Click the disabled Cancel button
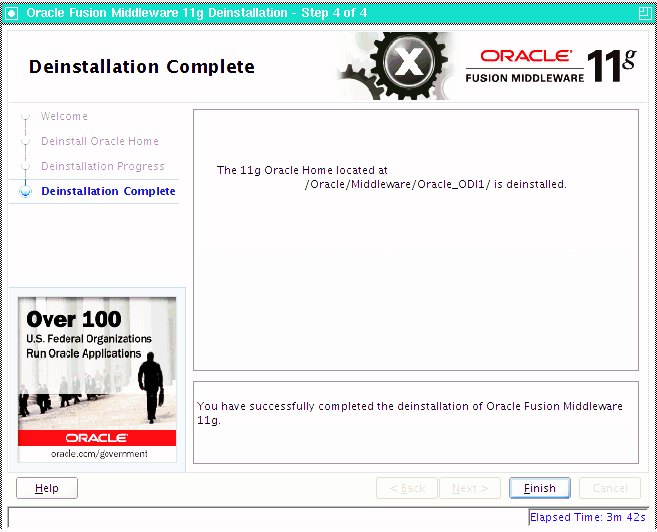 [x=610, y=488]
